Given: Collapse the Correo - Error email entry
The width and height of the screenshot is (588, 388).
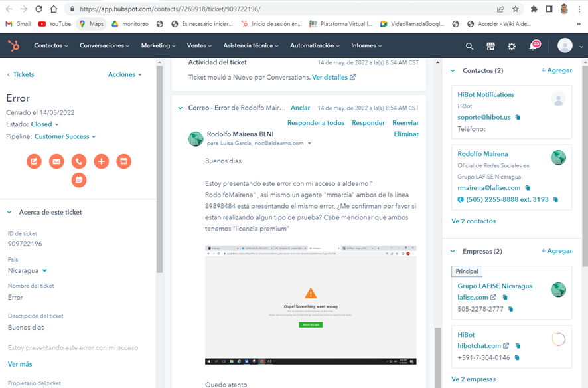Looking at the screenshot, I should coord(181,108).
